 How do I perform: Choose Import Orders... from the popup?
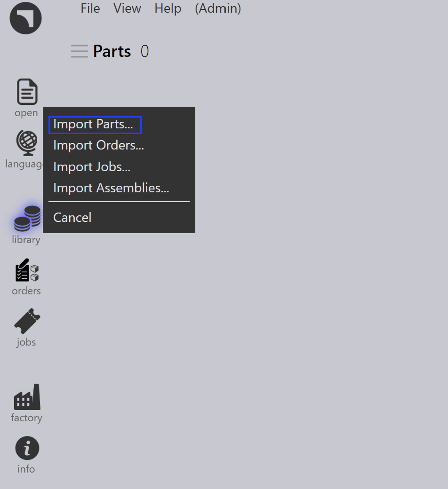coord(99,145)
